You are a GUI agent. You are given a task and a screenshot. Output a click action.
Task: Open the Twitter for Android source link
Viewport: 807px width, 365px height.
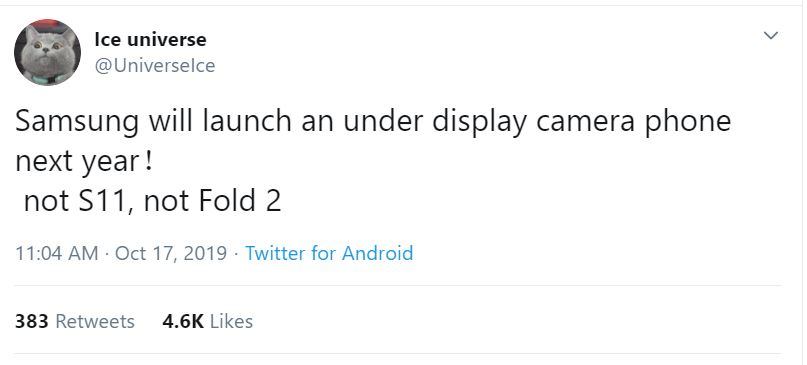pos(329,253)
